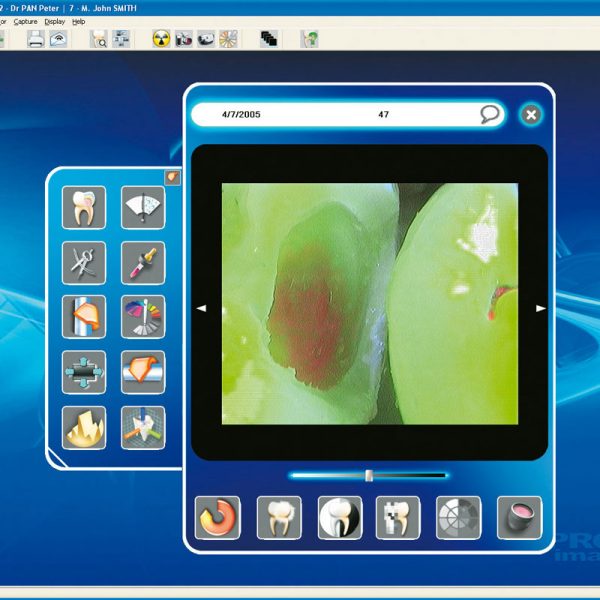Click the yellow radiation X-ray icon
Screen dimensions: 600x600
click(161, 39)
